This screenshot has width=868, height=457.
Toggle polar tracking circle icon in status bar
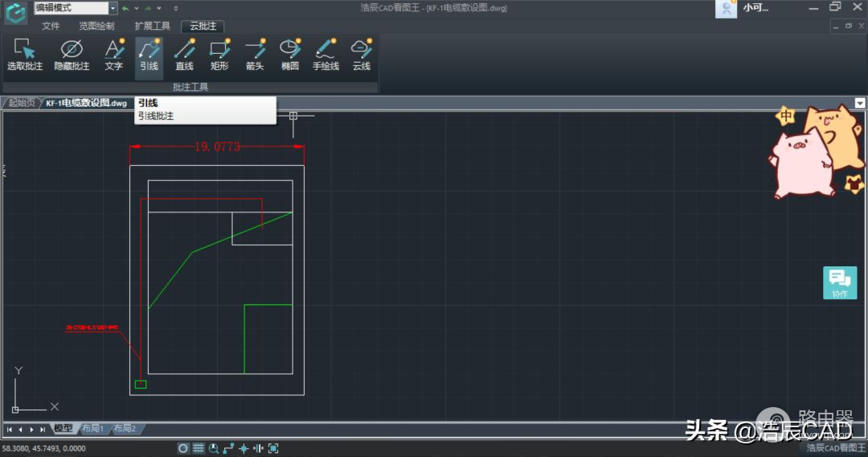coord(183,448)
